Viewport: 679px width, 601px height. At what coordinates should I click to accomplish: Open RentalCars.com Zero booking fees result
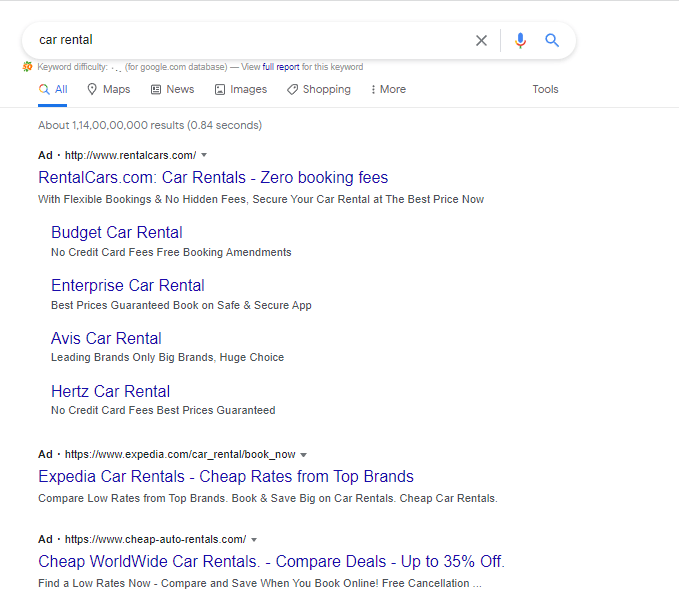(x=213, y=178)
